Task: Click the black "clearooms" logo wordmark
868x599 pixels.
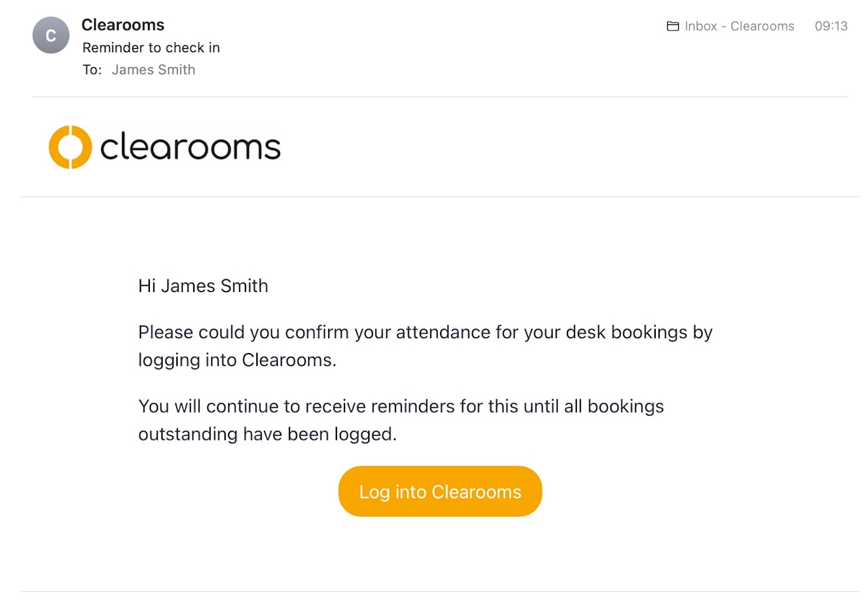Action: coord(190,147)
